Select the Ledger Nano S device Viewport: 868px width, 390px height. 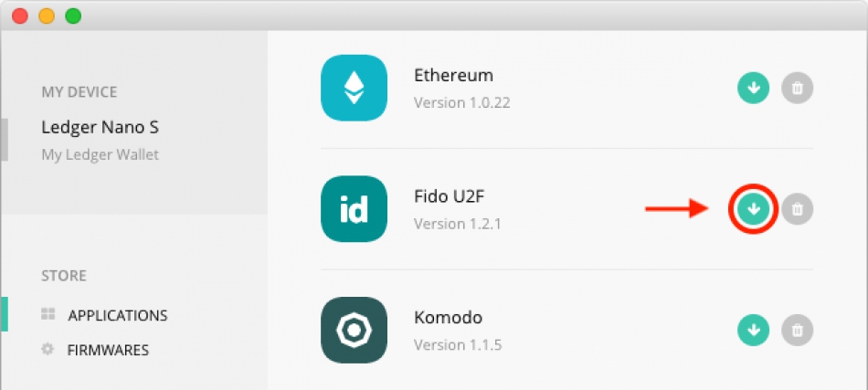coord(101,127)
